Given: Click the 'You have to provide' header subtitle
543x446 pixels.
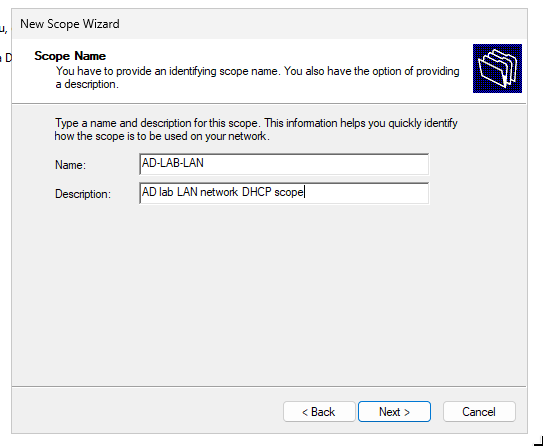Looking at the screenshot, I should click(258, 78).
